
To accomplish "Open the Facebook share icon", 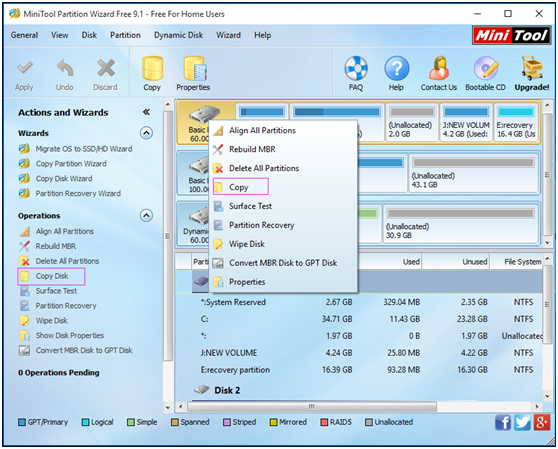I will point(503,423).
